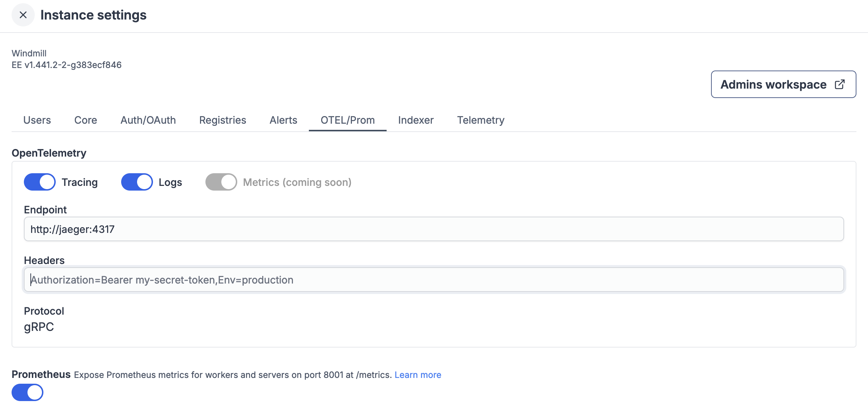Close the Instance settings panel

pos(23,15)
